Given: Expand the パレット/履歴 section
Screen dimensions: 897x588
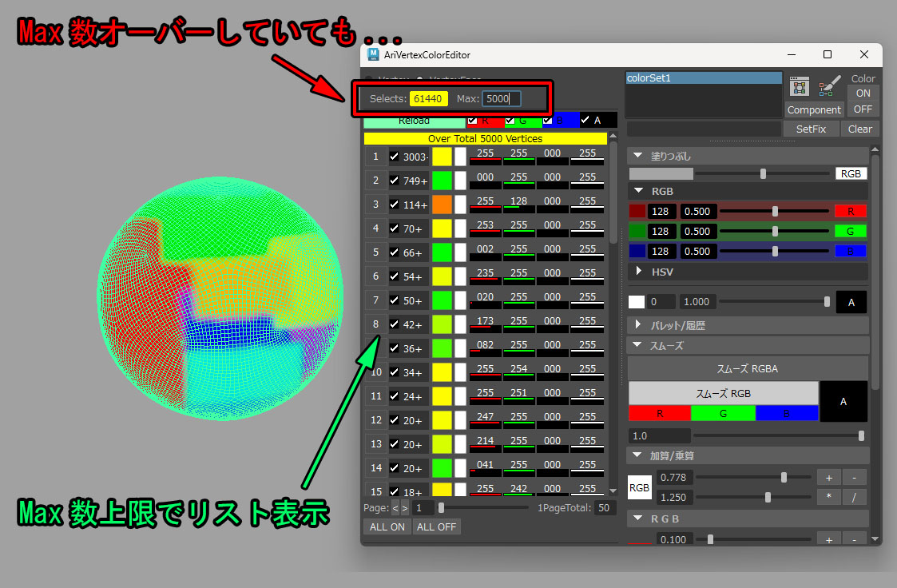Looking at the screenshot, I should (x=638, y=324).
